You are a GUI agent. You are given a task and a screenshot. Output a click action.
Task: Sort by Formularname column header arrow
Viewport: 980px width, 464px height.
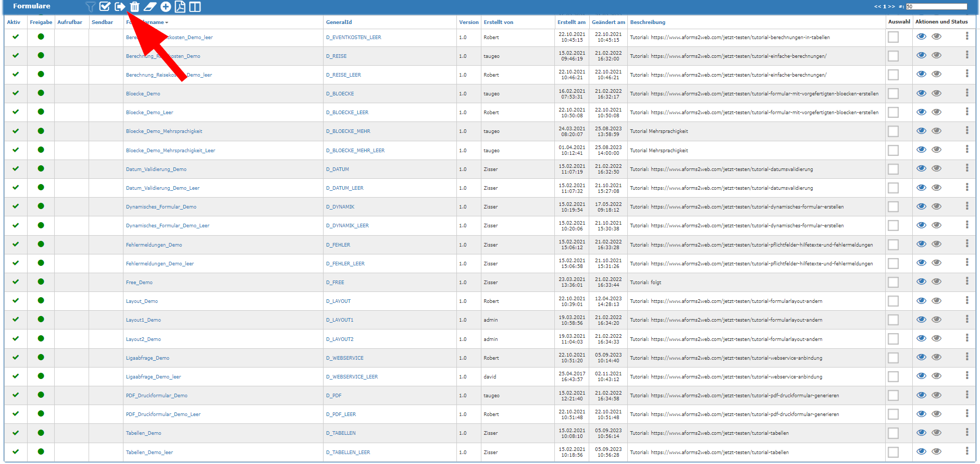pos(166,22)
